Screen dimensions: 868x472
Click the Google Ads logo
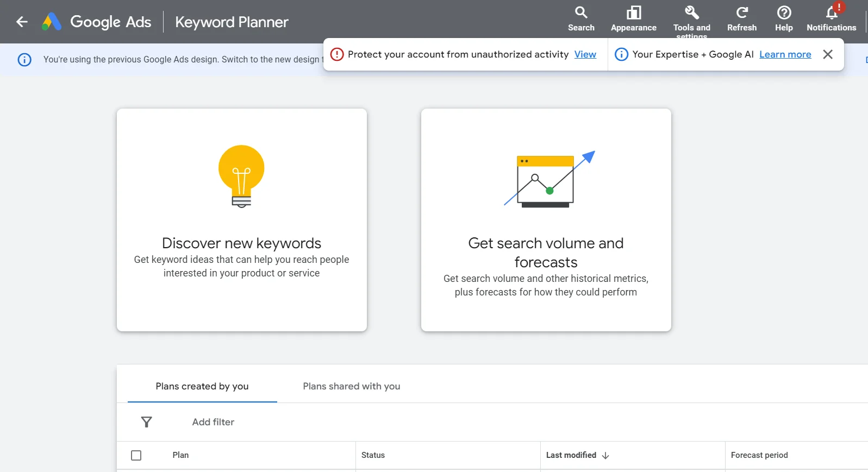click(x=97, y=22)
